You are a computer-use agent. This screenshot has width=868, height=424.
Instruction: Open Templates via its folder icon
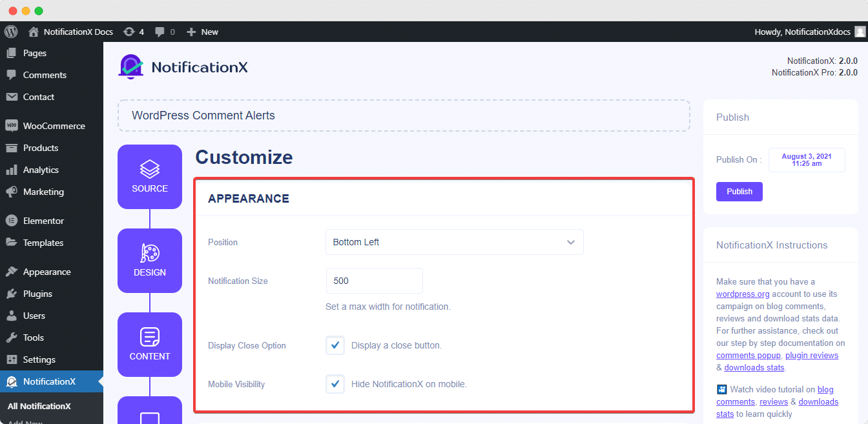coord(12,243)
